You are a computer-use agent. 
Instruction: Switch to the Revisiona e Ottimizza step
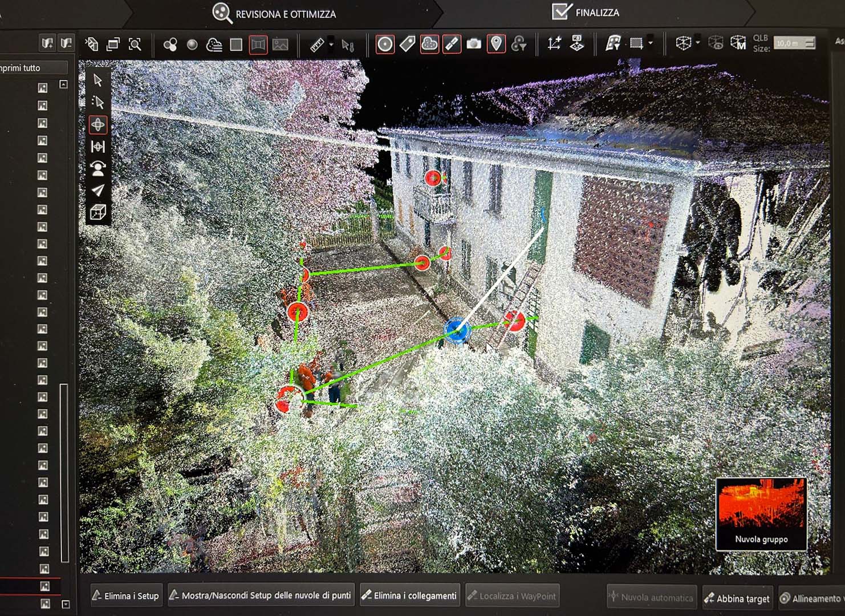pyautogui.click(x=275, y=14)
